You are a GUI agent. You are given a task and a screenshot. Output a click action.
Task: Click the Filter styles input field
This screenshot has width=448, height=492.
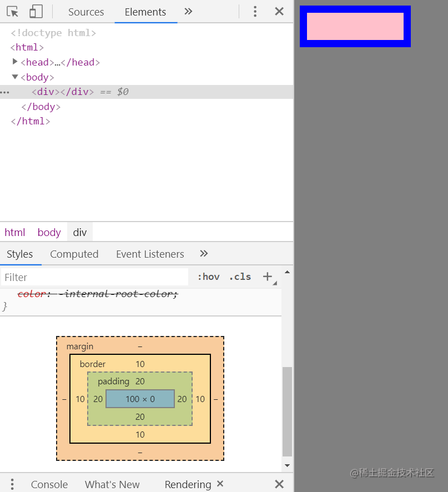click(94, 277)
